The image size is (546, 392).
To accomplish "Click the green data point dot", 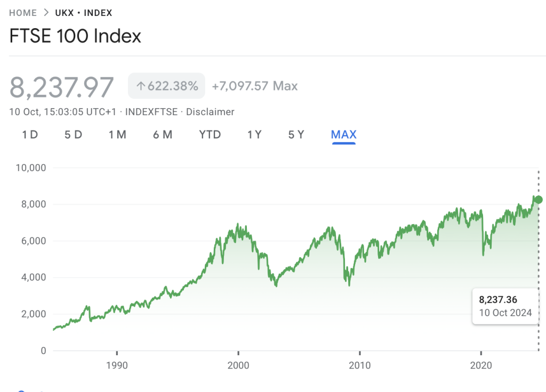I will (x=539, y=200).
